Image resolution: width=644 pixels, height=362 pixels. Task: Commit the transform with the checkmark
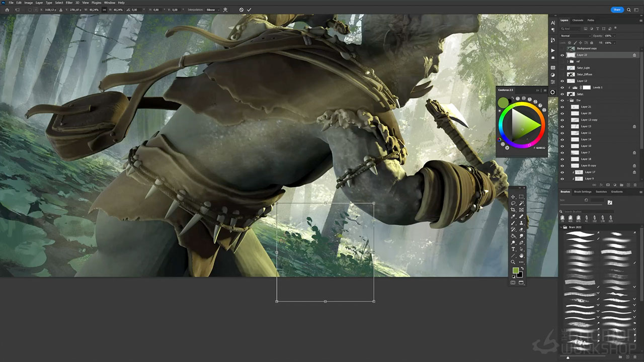coord(249,10)
